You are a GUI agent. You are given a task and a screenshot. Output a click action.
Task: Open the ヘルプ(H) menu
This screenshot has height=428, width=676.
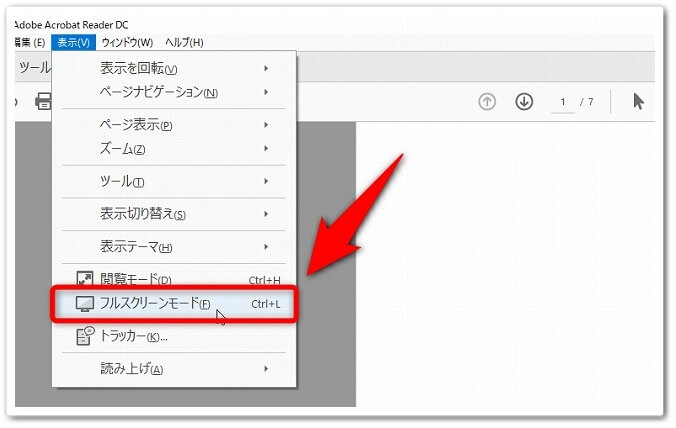185,42
